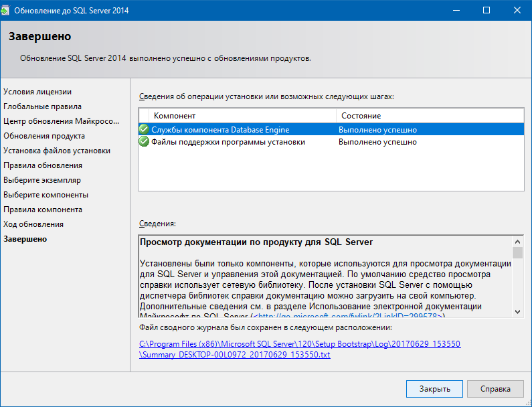Open the Справка help button
532x407 pixels.
(495, 389)
